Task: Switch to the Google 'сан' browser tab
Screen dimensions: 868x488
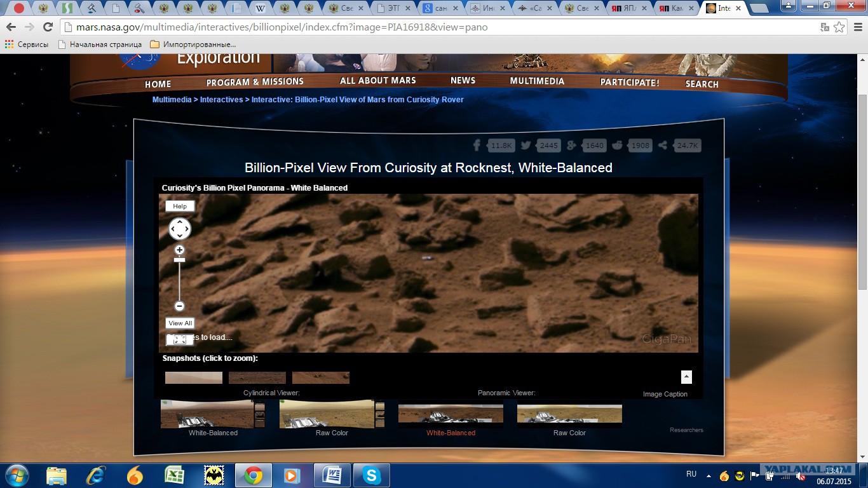Action: pyautogui.click(x=440, y=8)
